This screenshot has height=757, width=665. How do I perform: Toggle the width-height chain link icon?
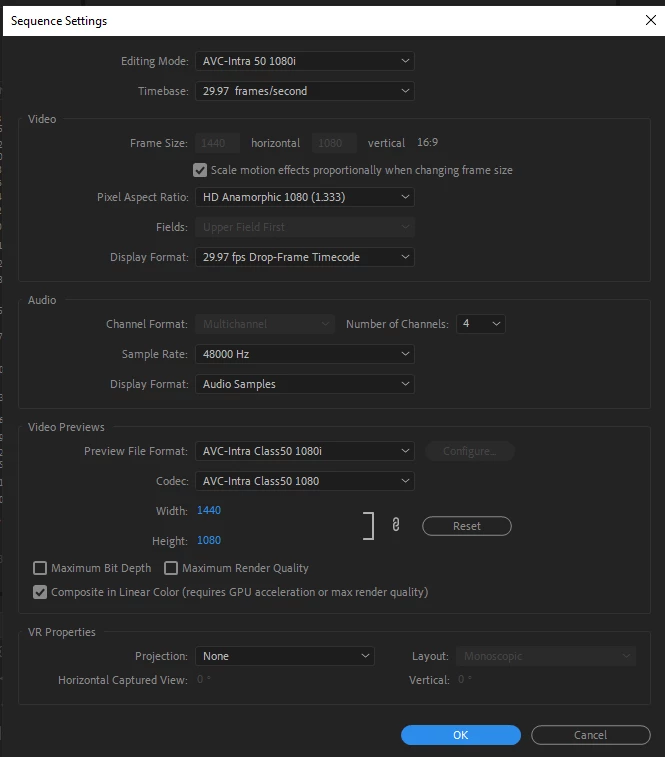point(396,525)
